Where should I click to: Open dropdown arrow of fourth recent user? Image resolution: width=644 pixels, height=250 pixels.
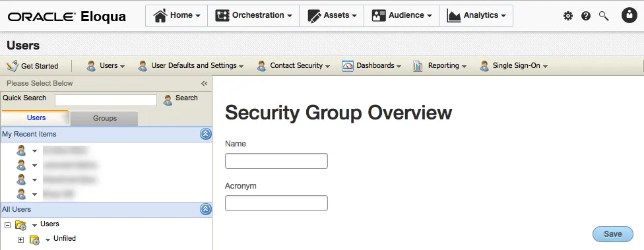(x=34, y=194)
